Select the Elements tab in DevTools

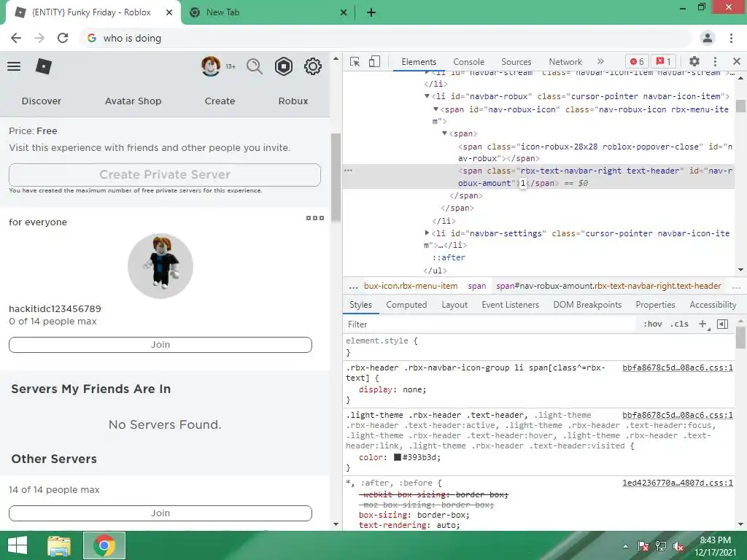[418, 62]
